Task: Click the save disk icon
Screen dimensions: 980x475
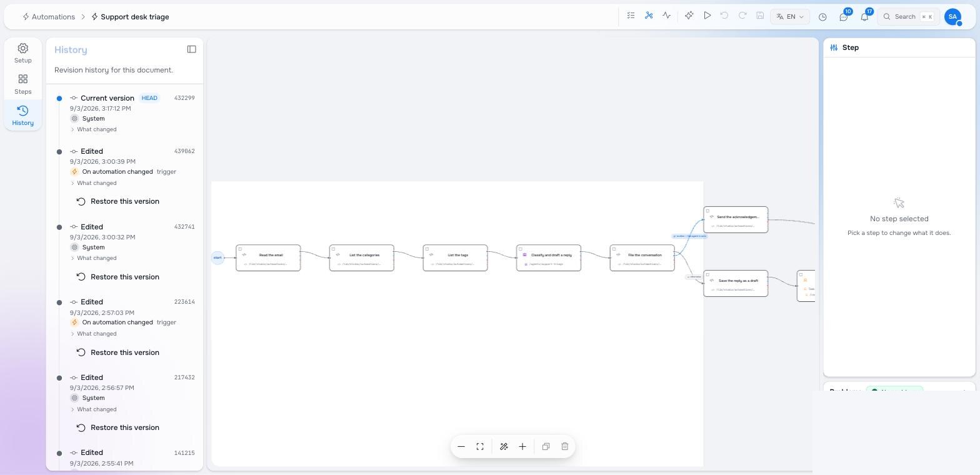Action: coord(760,16)
